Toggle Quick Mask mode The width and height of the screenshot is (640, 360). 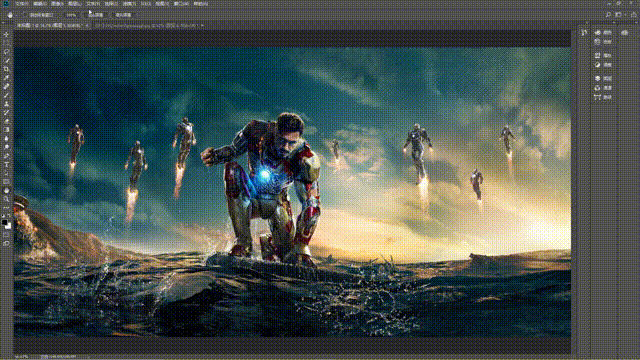point(6,235)
